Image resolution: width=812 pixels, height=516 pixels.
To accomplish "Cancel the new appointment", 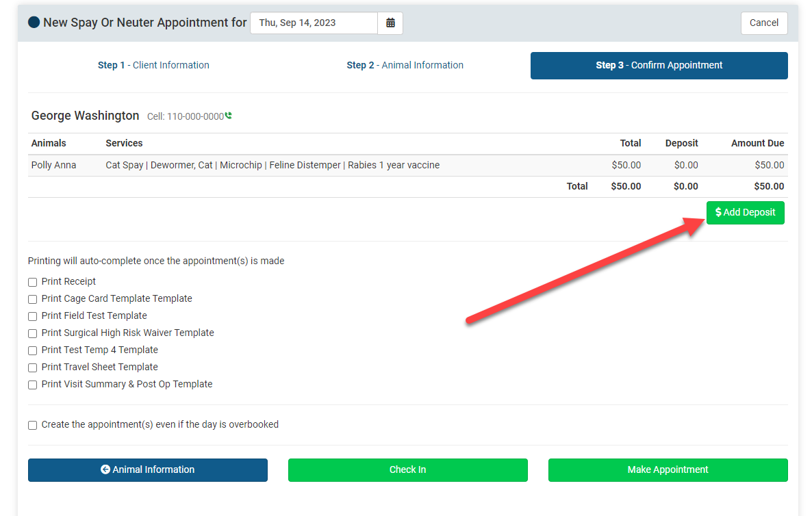I will pos(763,23).
